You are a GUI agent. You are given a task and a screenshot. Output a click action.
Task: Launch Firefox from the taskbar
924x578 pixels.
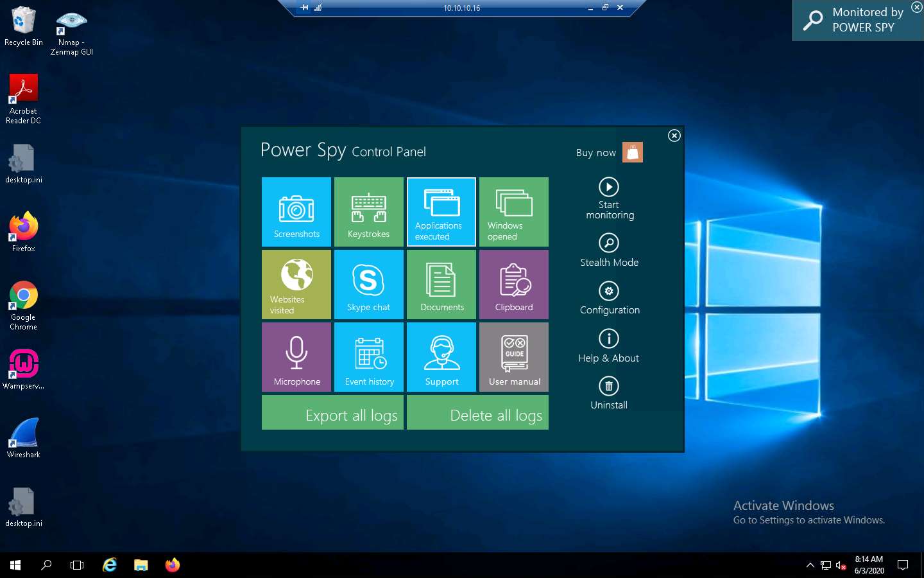point(173,565)
